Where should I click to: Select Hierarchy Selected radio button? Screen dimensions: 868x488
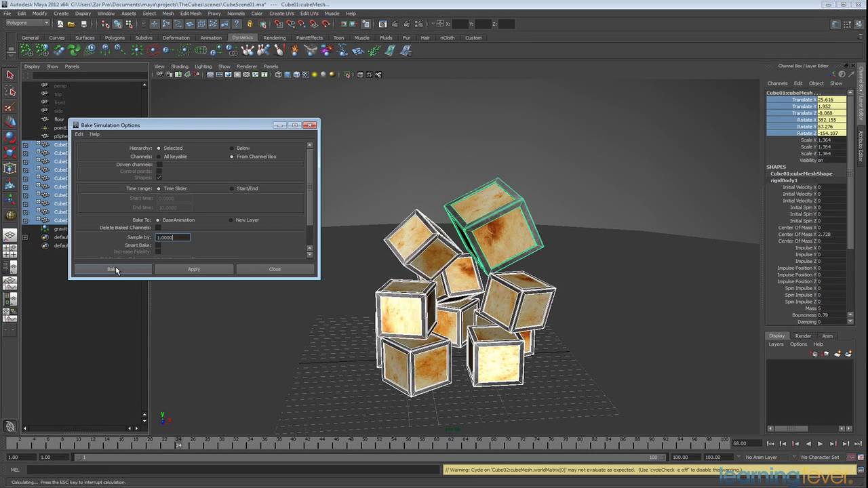point(159,148)
